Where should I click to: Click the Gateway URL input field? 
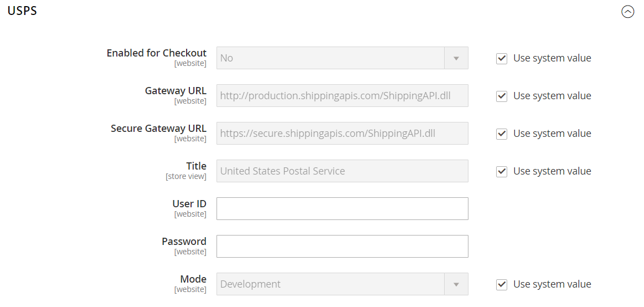(x=342, y=95)
